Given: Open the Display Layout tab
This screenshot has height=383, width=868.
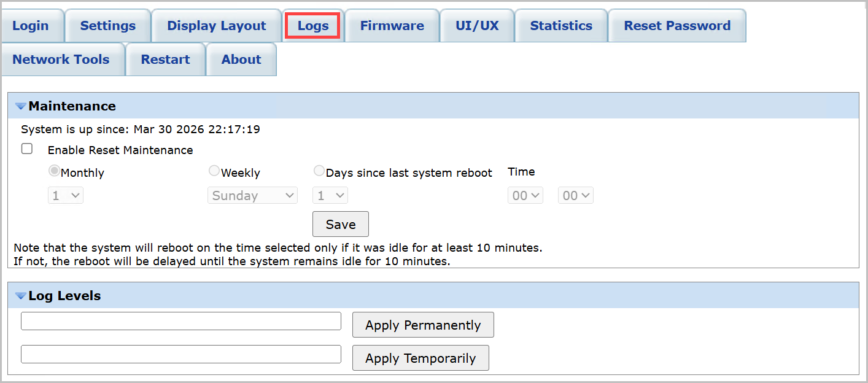Looking at the screenshot, I should (217, 26).
